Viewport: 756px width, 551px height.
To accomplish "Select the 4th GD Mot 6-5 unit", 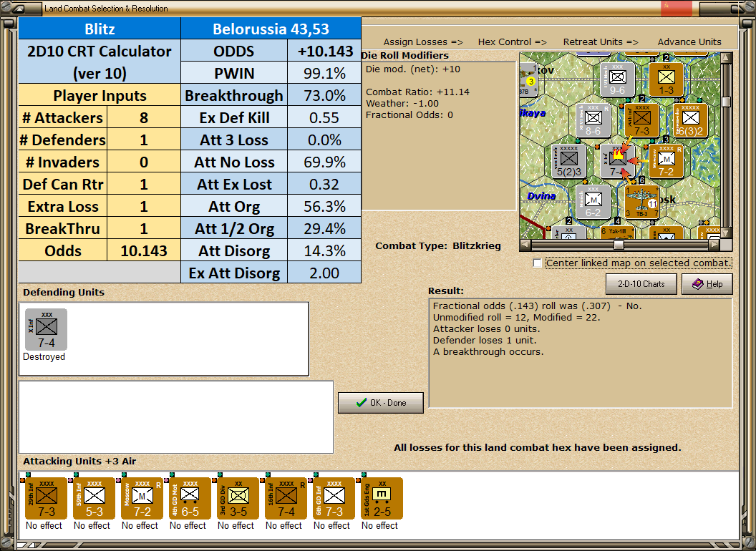I will [190, 499].
